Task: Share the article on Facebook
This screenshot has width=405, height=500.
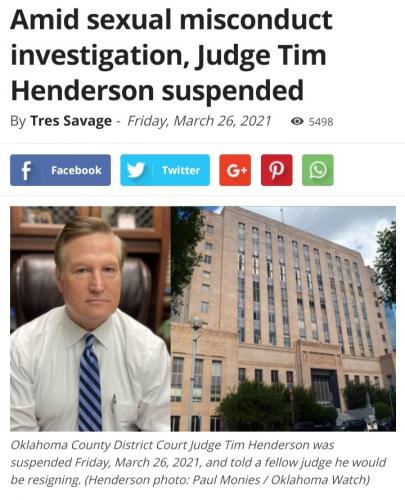Action: [x=60, y=170]
